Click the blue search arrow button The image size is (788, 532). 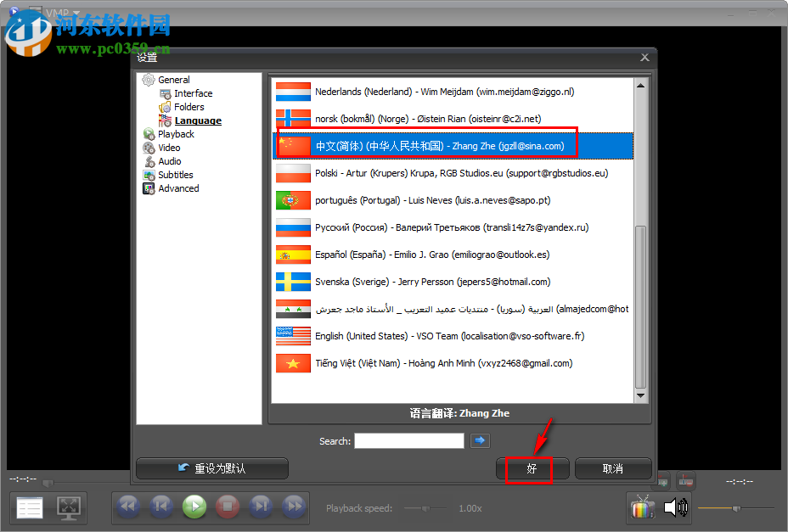480,440
